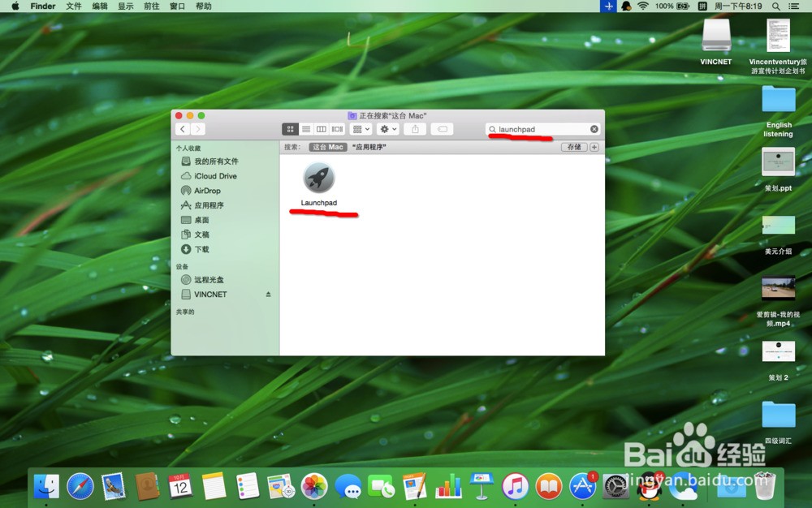
Task: Select 应用程序 in the sidebar
Action: click(225, 205)
